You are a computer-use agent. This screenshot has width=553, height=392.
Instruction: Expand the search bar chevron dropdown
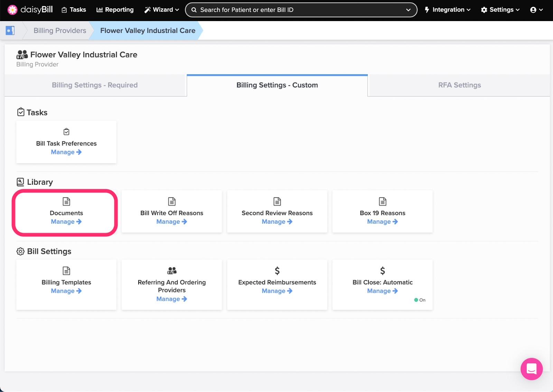[x=408, y=10]
